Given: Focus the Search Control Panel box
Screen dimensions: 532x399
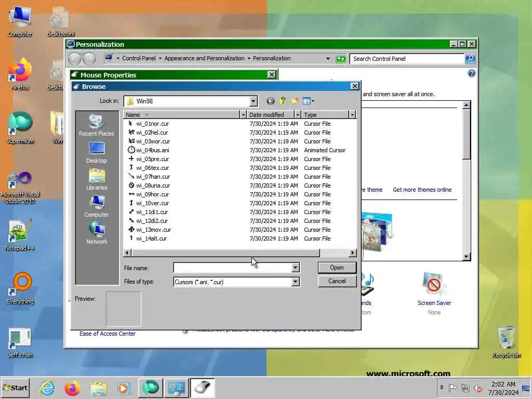Looking at the screenshot, I should [x=406, y=59].
